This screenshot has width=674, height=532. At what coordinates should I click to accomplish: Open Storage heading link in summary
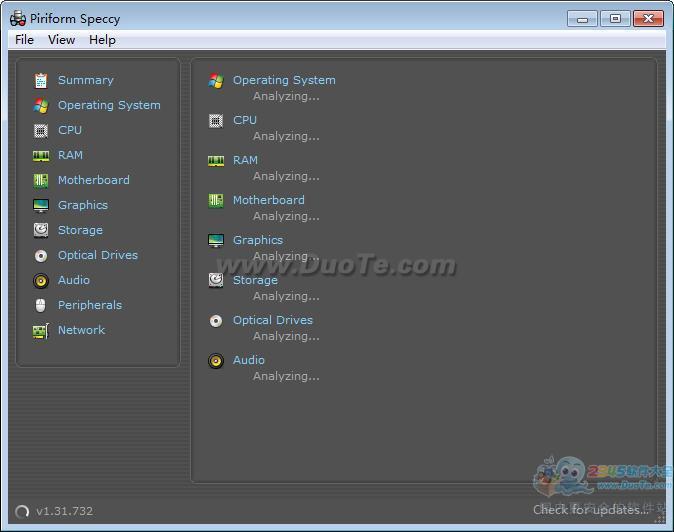click(x=255, y=280)
